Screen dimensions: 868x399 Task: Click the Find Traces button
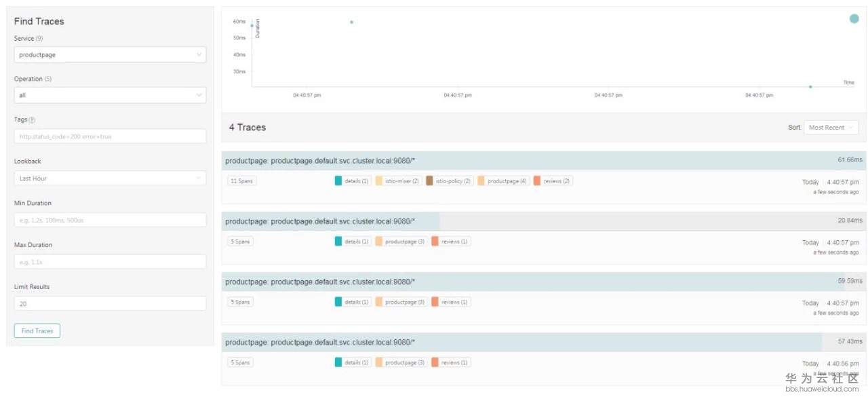tap(37, 330)
